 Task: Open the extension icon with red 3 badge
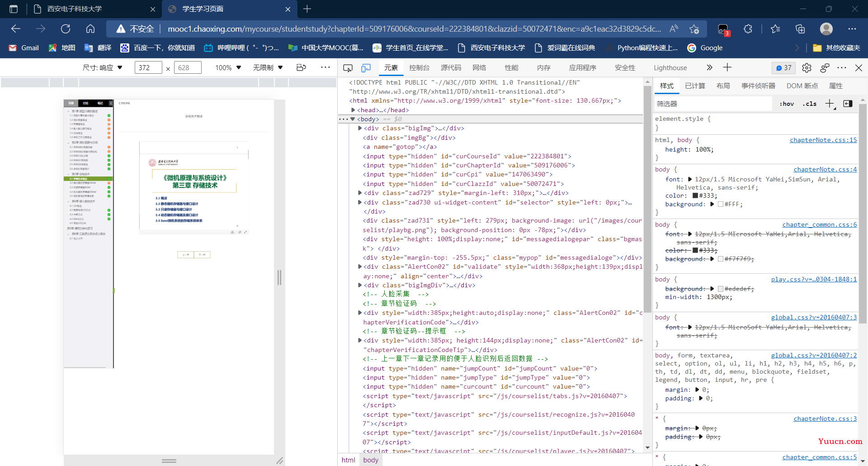(723, 29)
